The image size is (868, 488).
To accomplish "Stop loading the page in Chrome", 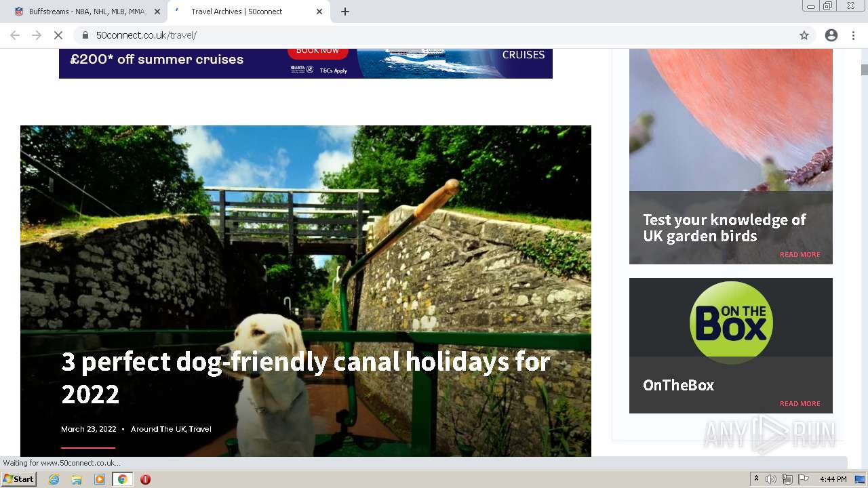I will (58, 35).
